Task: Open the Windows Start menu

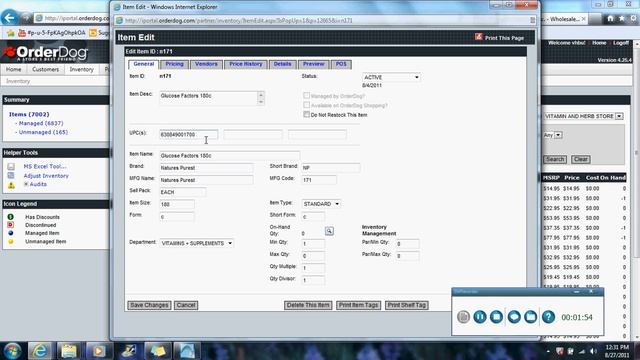Action: click(x=12, y=350)
